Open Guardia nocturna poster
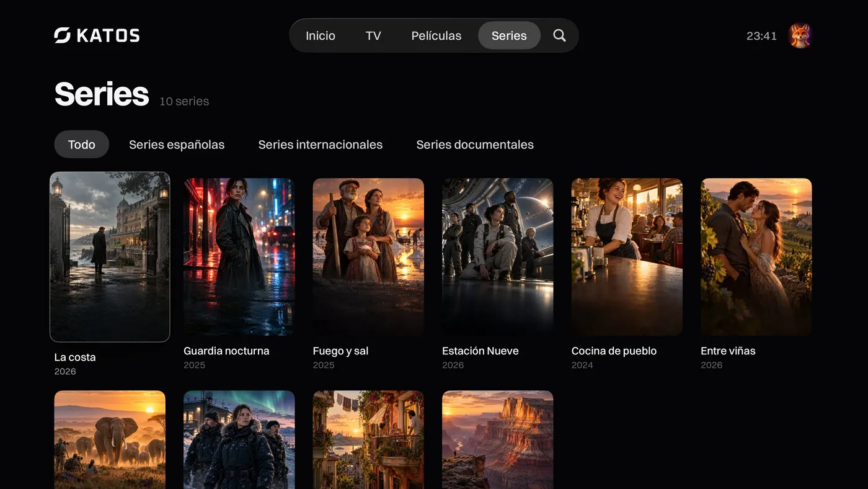868x489 pixels. pos(239,257)
